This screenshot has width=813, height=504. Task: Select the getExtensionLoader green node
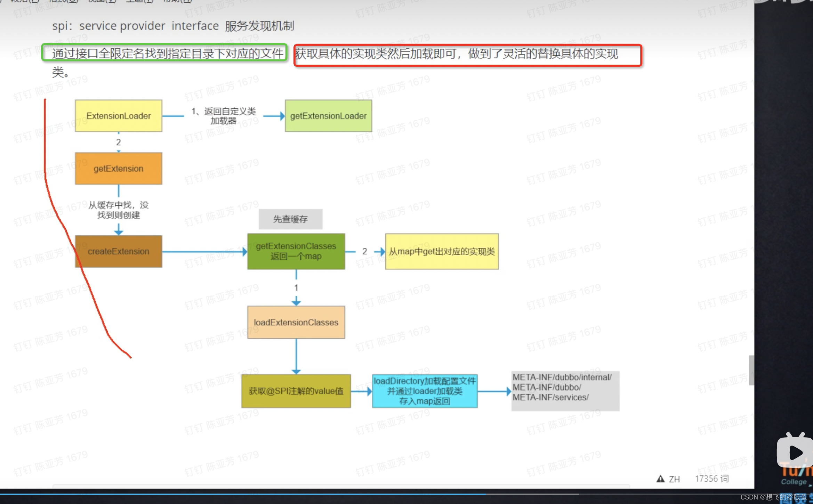pyautogui.click(x=328, y=115)
